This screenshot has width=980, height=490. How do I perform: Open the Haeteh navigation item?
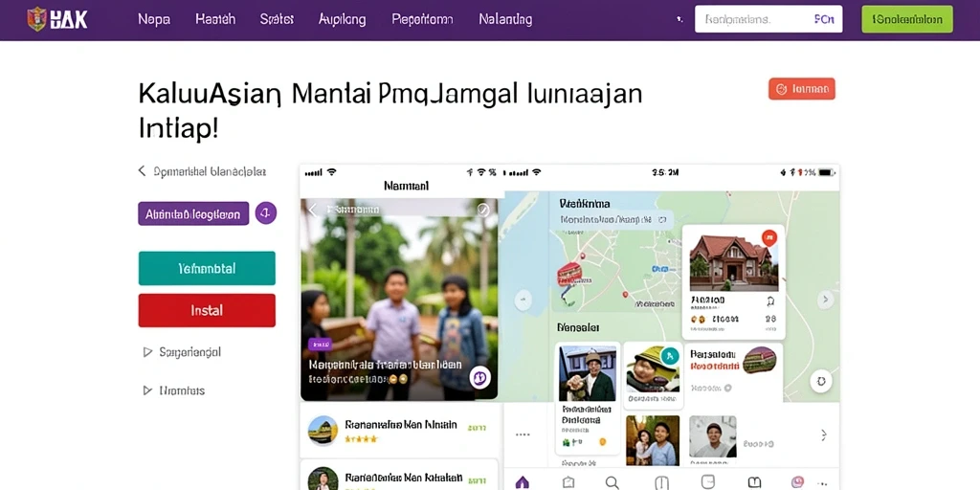[215, 19]
